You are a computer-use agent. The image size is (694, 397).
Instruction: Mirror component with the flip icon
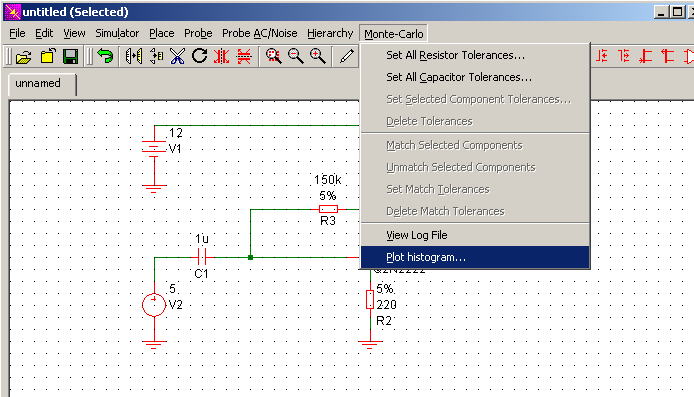click(133, 57)
